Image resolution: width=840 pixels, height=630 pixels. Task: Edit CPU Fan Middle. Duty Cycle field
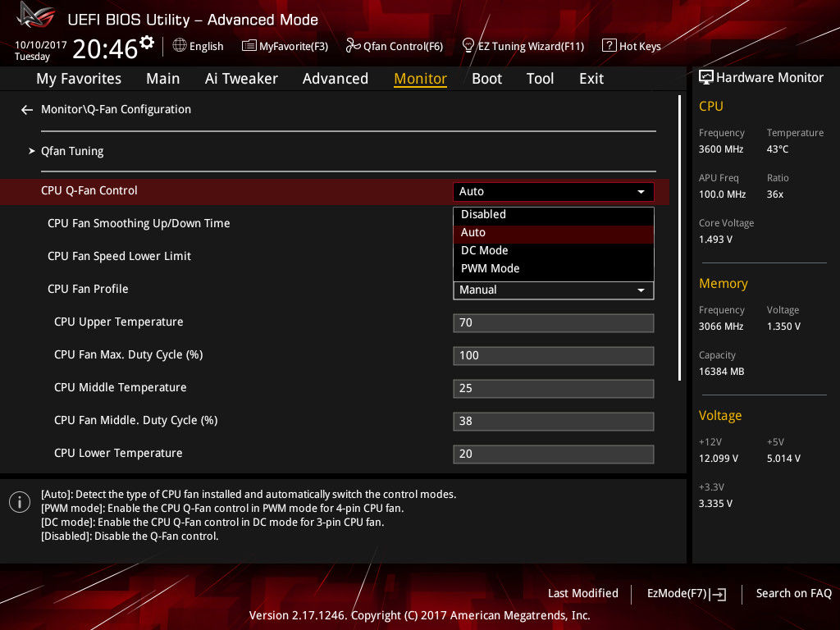point(553,422)
